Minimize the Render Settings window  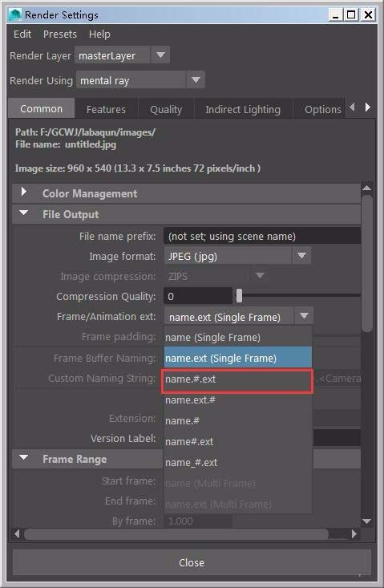pos(335,15)
